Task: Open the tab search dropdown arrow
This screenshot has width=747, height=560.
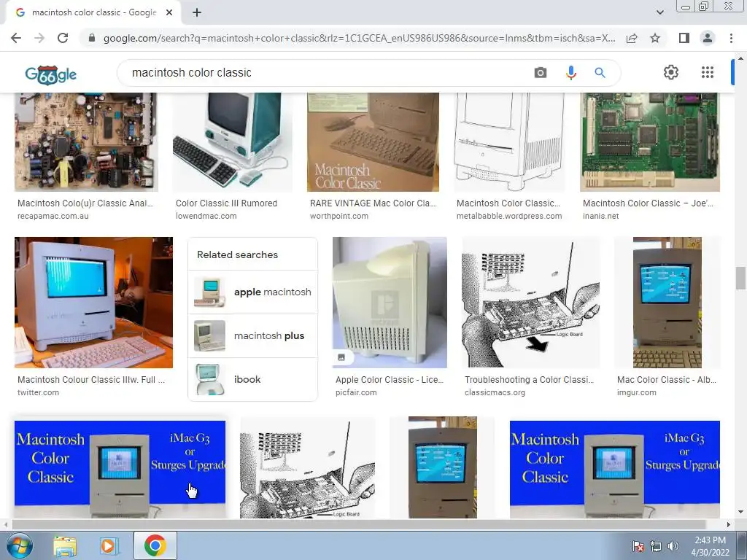Action: point(659,12)
